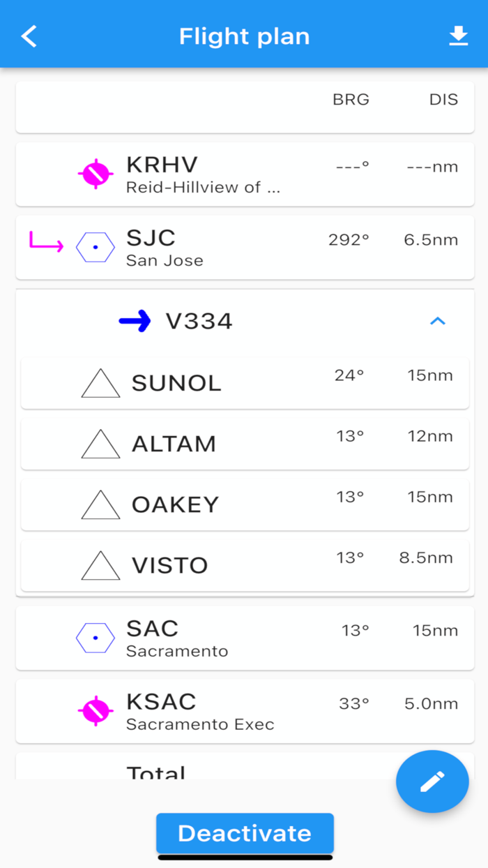This screenshot has width=488, height=868.
Task: Tap the SAC VOR hexagon icon
Action: pos(96,637)
